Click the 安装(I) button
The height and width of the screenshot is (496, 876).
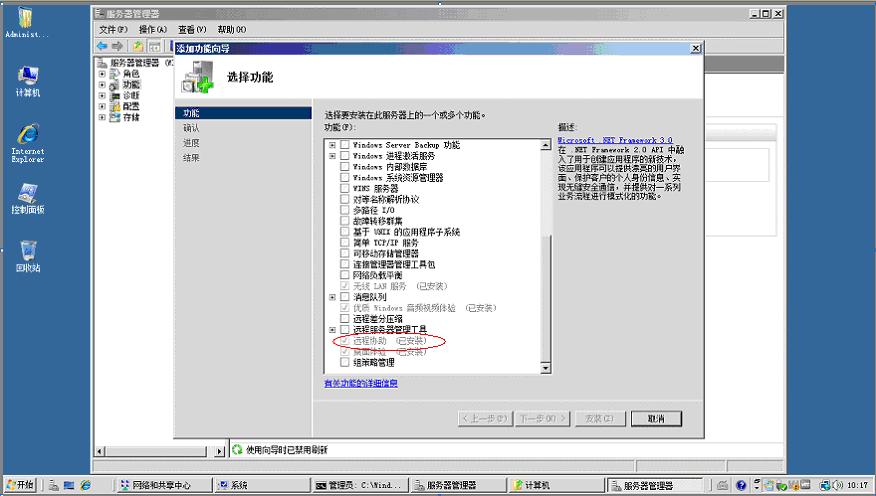point(599,418)
